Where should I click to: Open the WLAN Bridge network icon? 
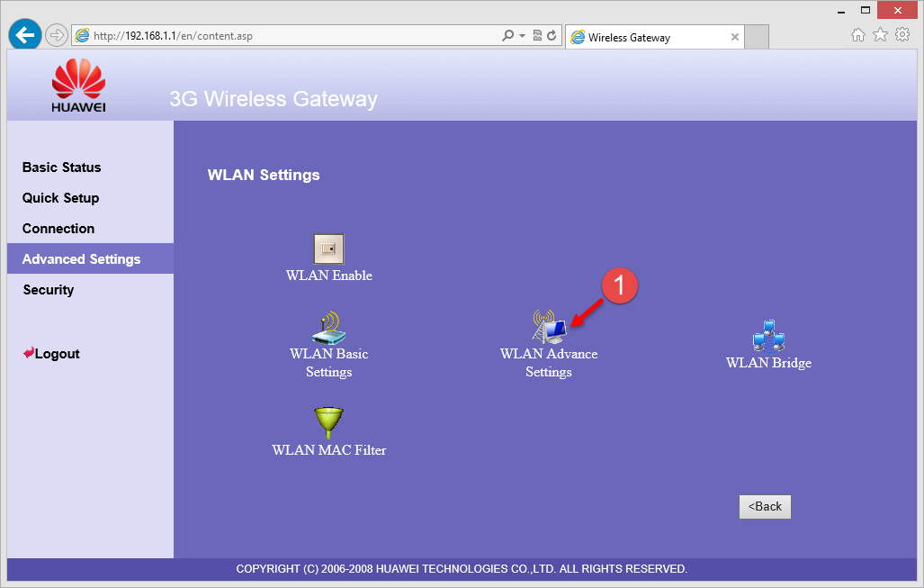pyautogui.click(x=768, y=336)
